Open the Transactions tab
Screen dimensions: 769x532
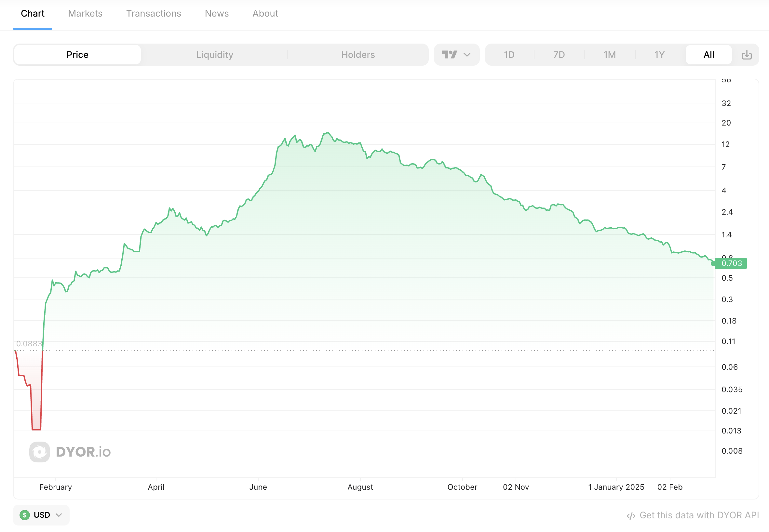[154, 13]
